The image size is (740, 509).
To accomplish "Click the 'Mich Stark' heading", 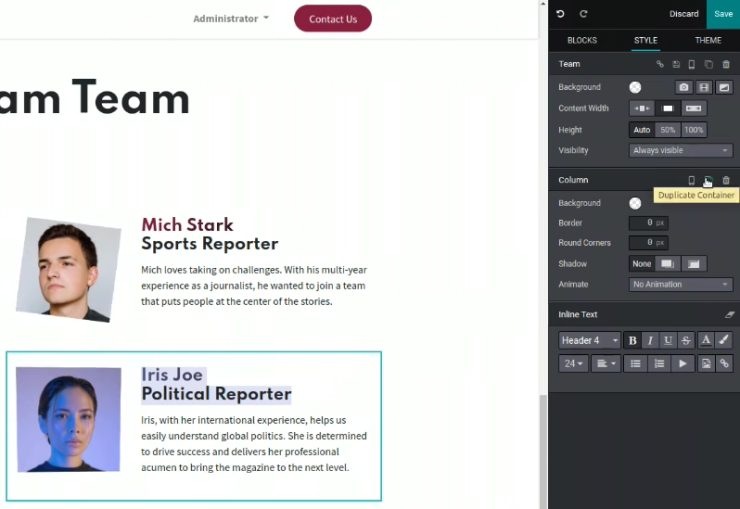I will click(x=187, y=225).
